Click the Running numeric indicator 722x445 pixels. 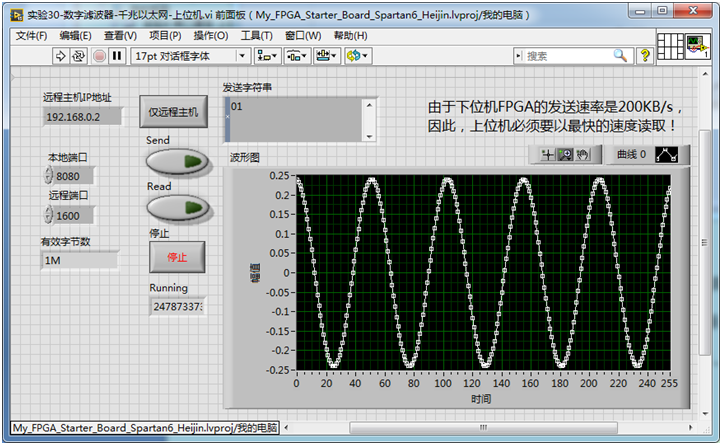pyautogui.click(x=177, y=306)
